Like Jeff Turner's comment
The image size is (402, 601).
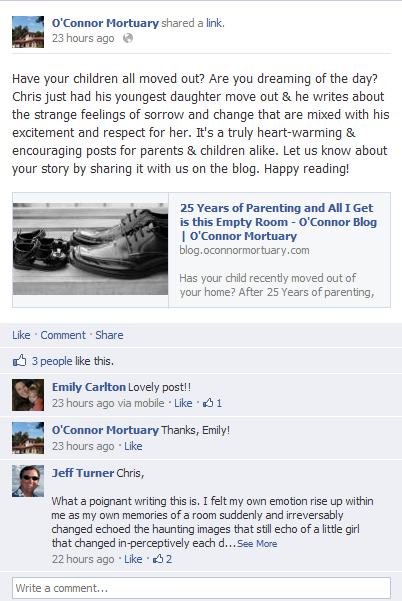(x=133, y=559)
